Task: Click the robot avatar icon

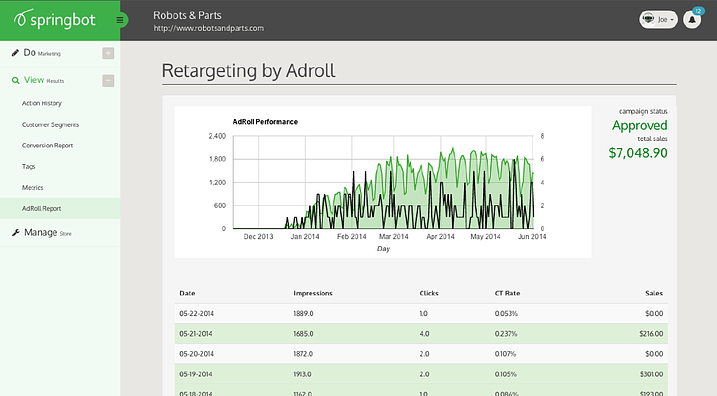Action: (648, 19)
